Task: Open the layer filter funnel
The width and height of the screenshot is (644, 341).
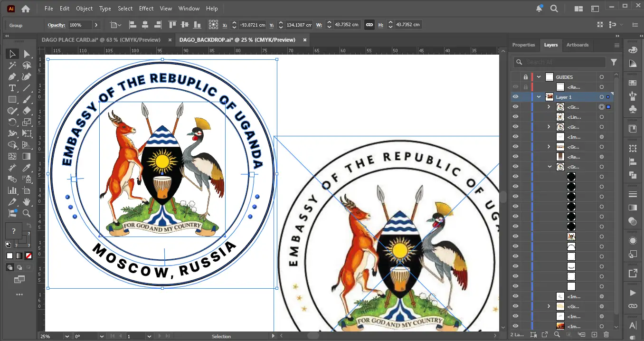Action: pyautogui.click(x=614, y=62)
